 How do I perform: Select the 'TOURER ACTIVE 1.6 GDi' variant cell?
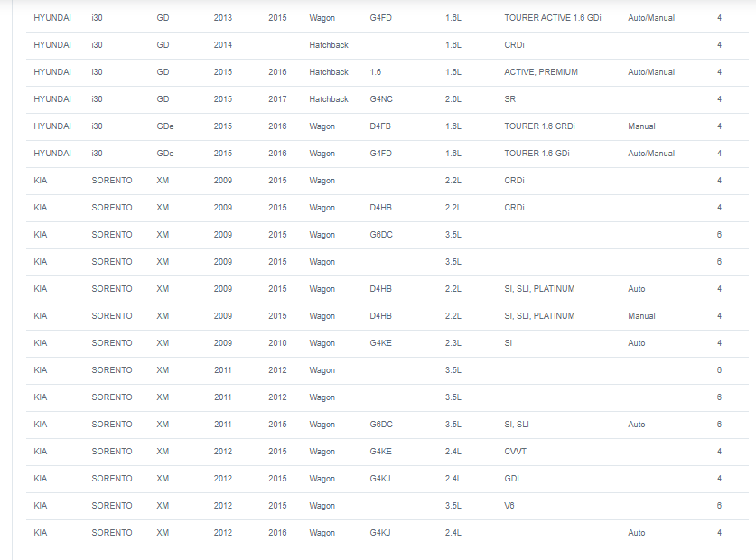point(553,18)
